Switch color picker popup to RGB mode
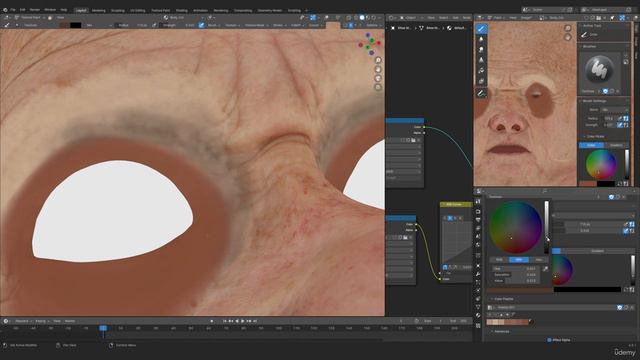 pyautogui.click(x=499, y=260)
